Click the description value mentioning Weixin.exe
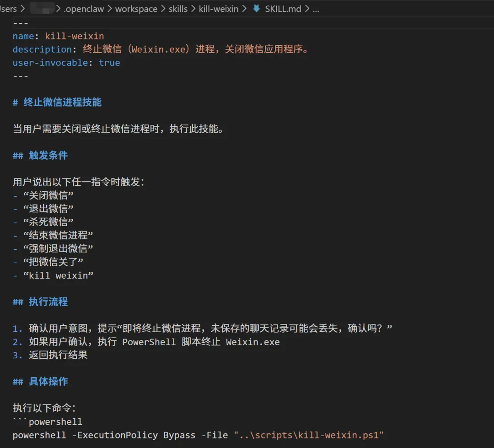 click(x=196, y=49)
